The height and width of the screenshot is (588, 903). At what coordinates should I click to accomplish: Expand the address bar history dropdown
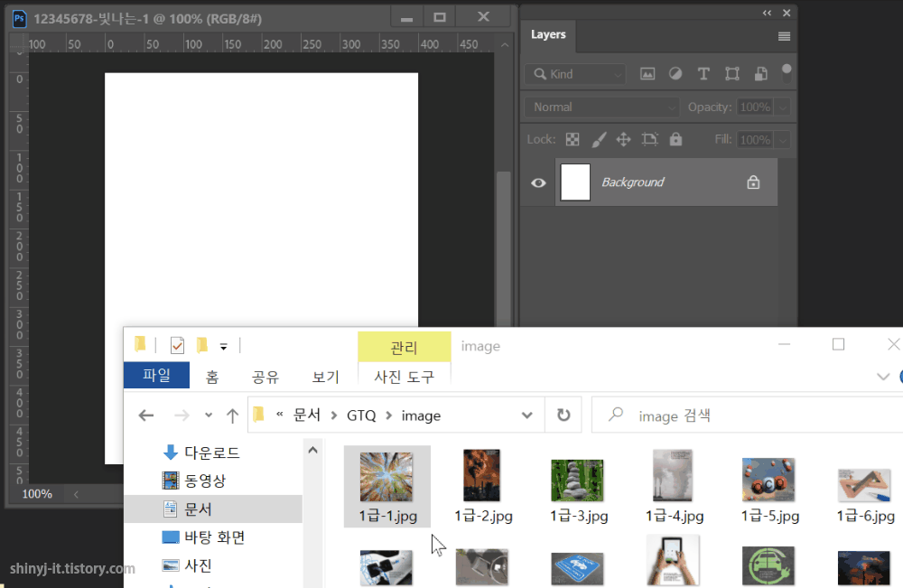pos(526,415)
